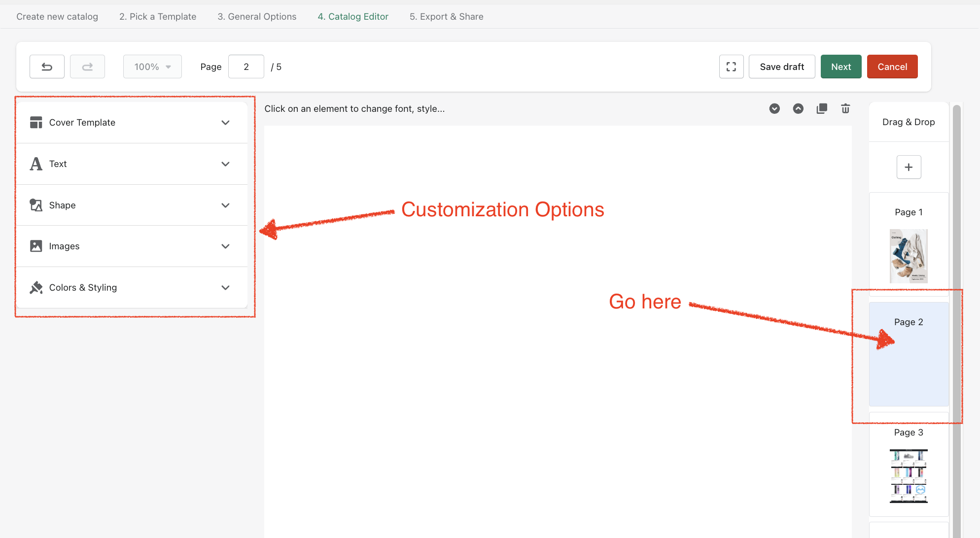The image size is (980, 538).
Task: Click the redo arrow button
Action: click(87, 67)
